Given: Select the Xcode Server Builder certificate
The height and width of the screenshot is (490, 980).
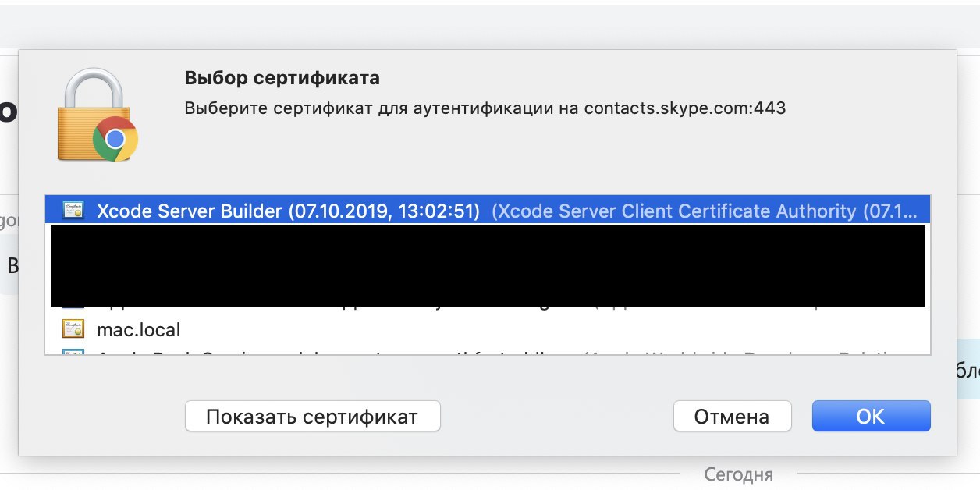Looking at the screenshot, I should click(288, 211).
